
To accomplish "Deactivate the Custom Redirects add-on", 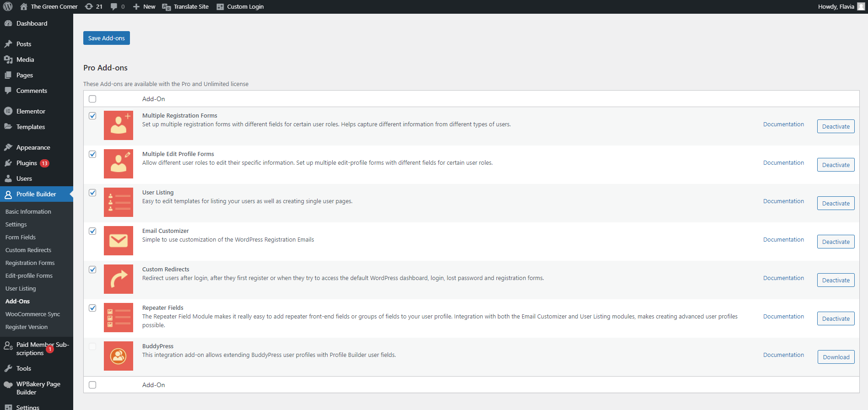I will tap(836, 280).
